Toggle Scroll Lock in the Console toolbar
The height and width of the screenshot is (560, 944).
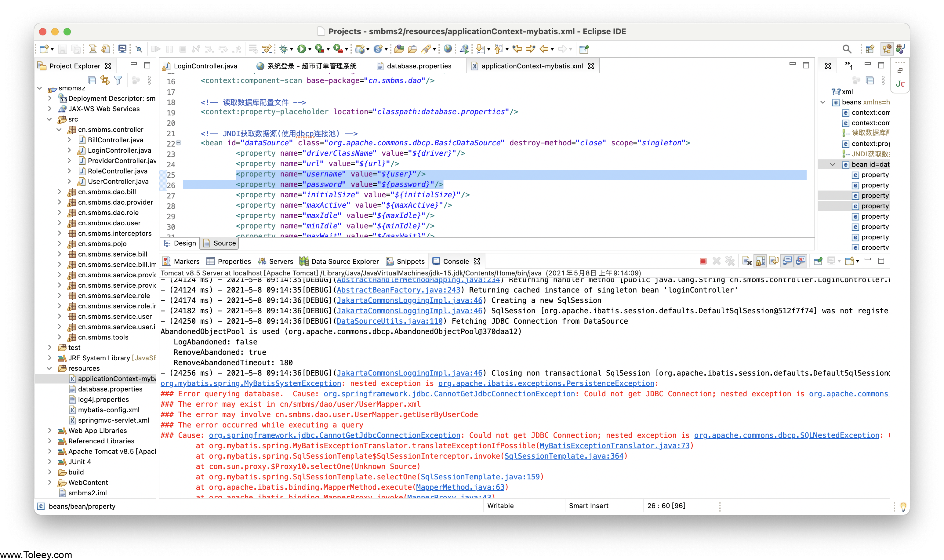[x=760, y=261]
